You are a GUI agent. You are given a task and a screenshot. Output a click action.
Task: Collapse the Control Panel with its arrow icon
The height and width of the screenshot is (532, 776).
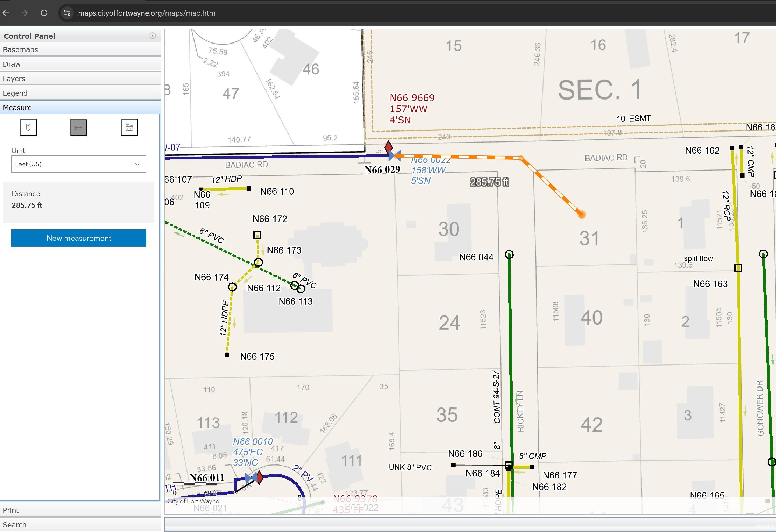click(x=153, y=36)
